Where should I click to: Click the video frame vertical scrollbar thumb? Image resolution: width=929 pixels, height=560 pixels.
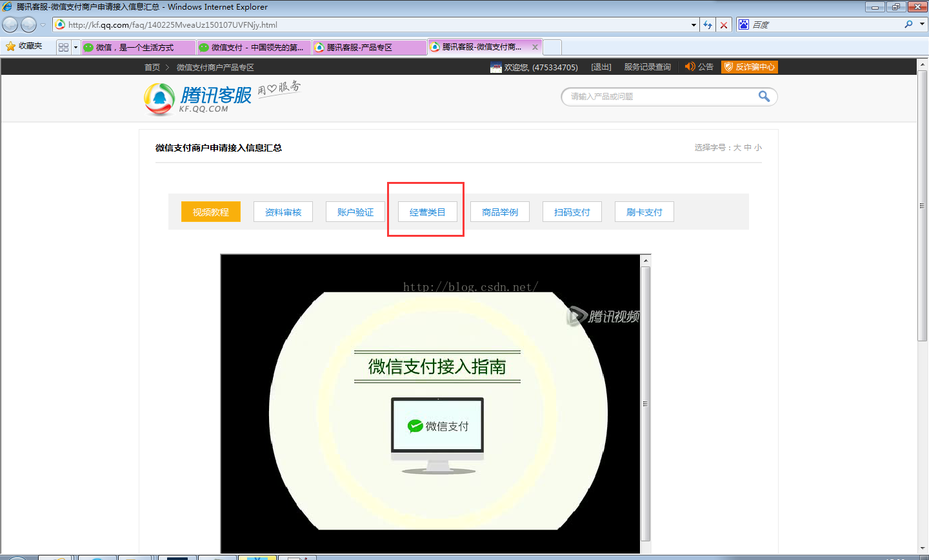tap(645, 404)
